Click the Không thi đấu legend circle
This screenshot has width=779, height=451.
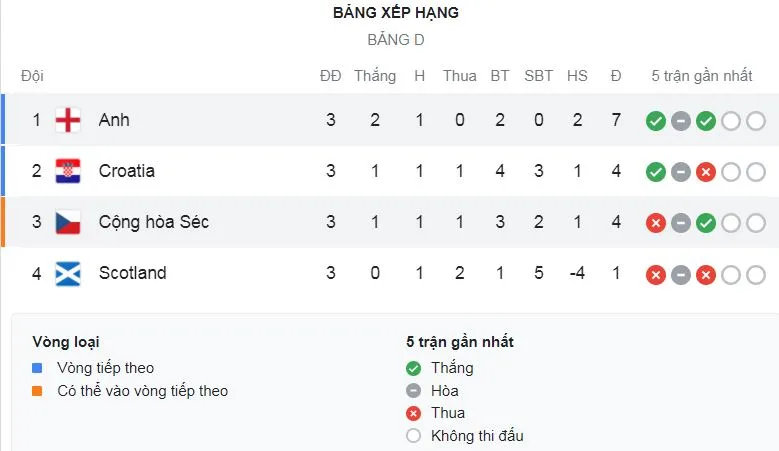click(x=414, y=436)
